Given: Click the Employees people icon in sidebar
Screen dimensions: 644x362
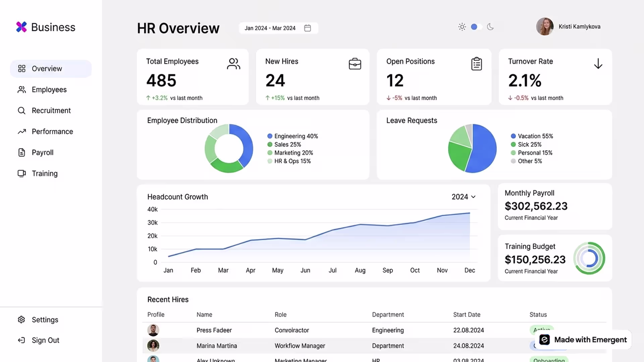Looking at the screenshot, I should click(x=21, y=89).
